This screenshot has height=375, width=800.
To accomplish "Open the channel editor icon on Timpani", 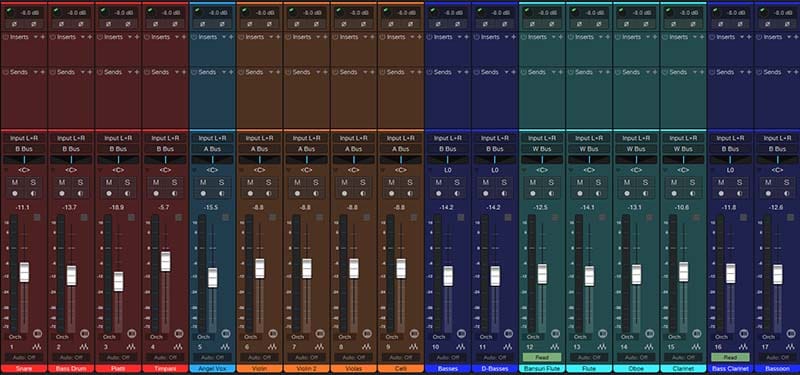I will click(179, 334).
